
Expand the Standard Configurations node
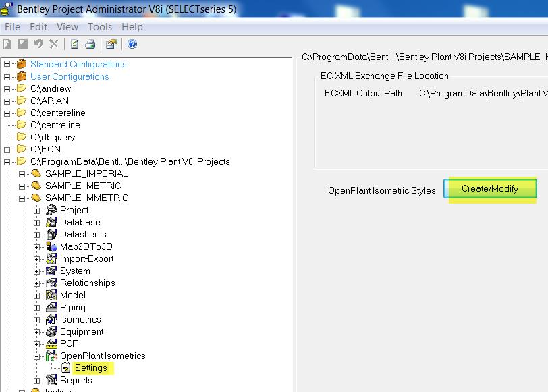tap(7, 64)
